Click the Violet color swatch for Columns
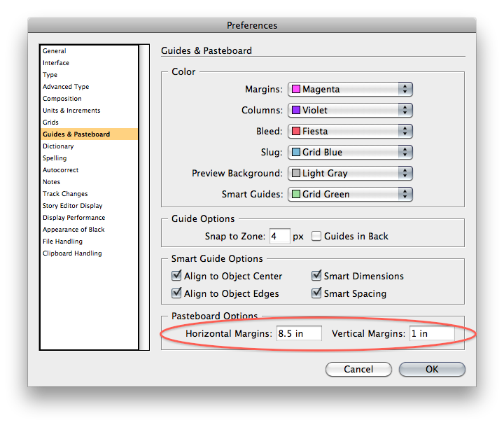Screen dimensions: 504x425 (x=296, y=110)
